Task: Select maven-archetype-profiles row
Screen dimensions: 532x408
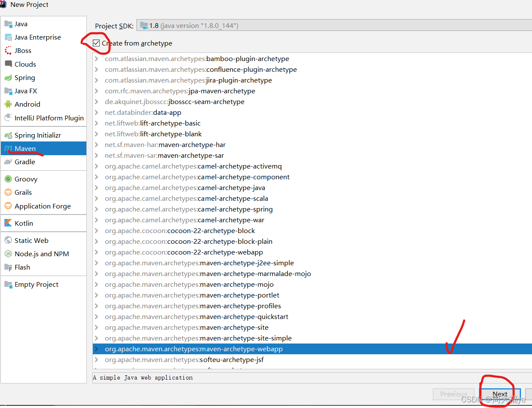Action: 312,306
